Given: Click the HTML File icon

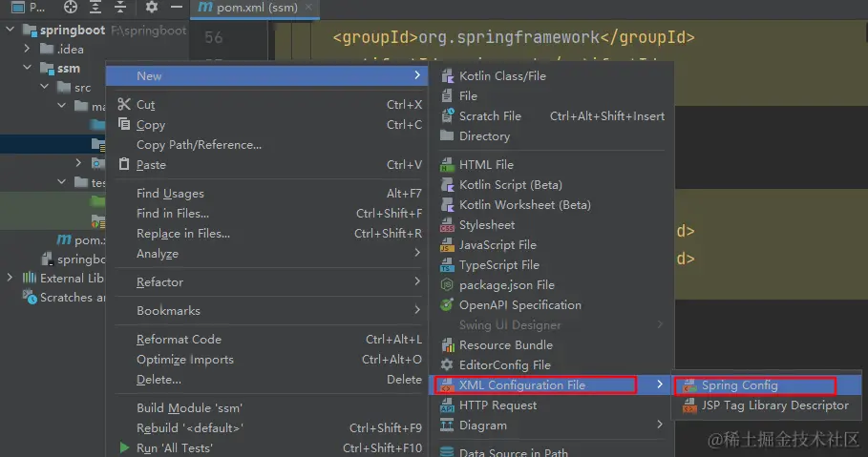Looking at the screenshot, I should tap(447, 164).
